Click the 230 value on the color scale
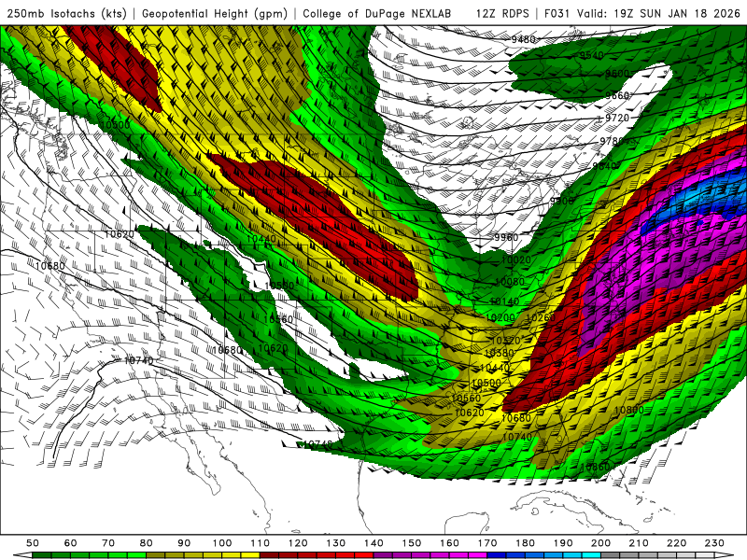747x560 pixels. point(714,543)
